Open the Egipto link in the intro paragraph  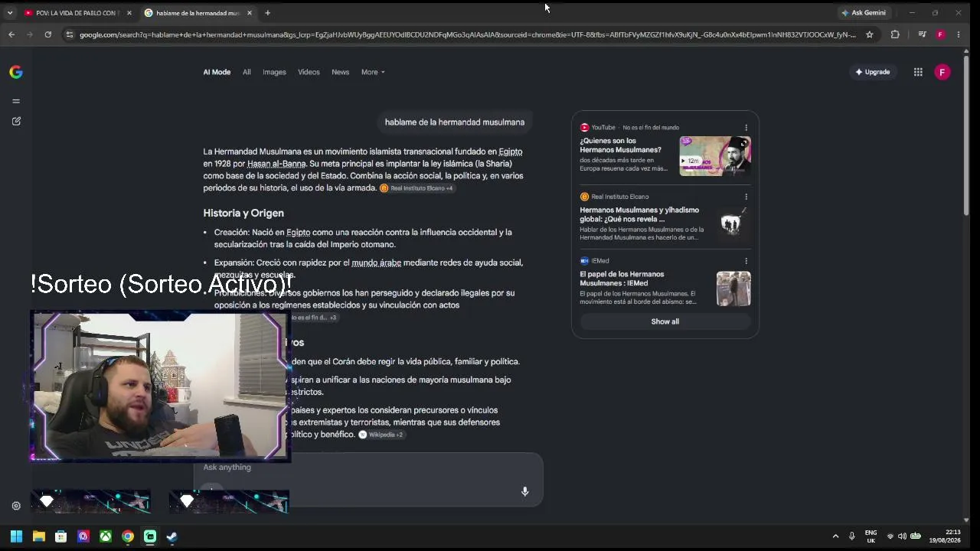(x=510, y=152)
